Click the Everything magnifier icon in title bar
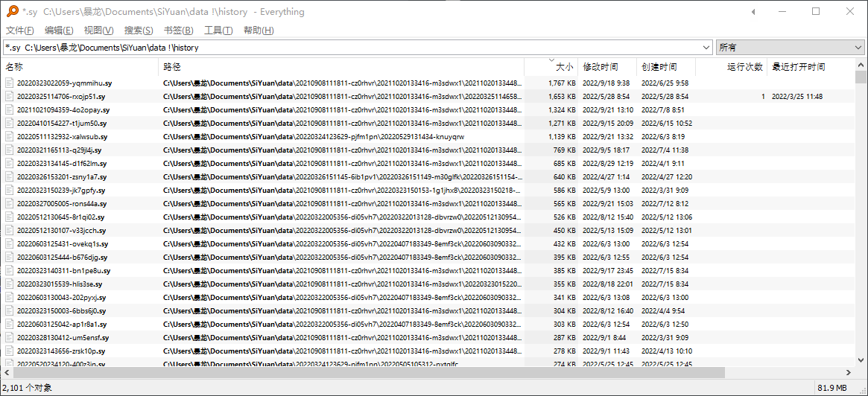The height and width of the screenshot is (396, 868). [12, 11]
